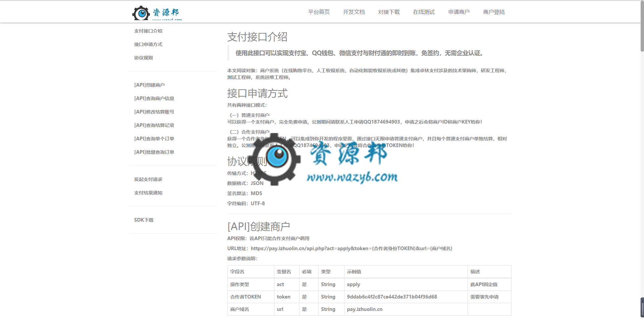Select SDK下载 in the sidebar
The height and width of the screenshot is (319, 644).
(x=144, y=220)
